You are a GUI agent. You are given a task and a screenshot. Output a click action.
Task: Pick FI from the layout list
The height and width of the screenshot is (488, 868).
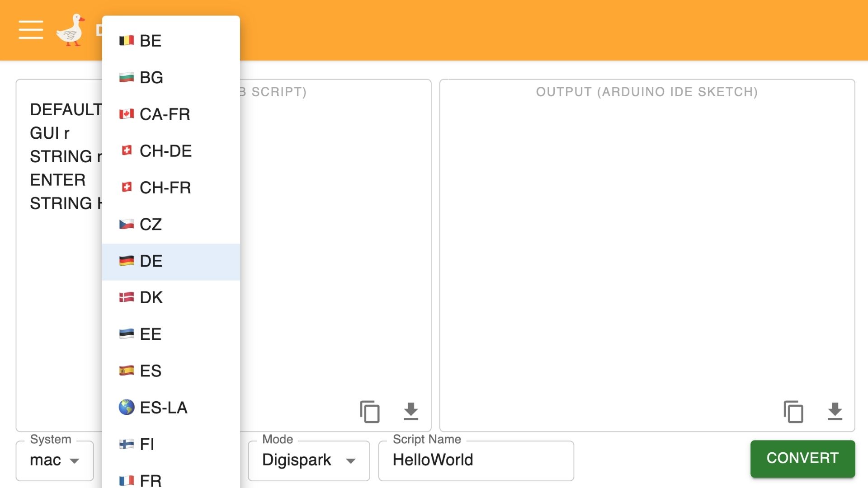pos(171,445)
